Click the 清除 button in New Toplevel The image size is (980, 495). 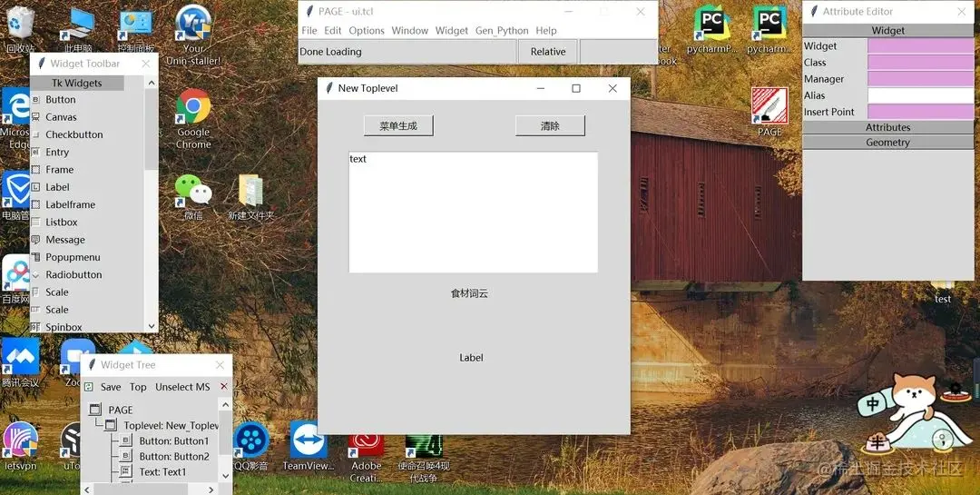point(550,125)
